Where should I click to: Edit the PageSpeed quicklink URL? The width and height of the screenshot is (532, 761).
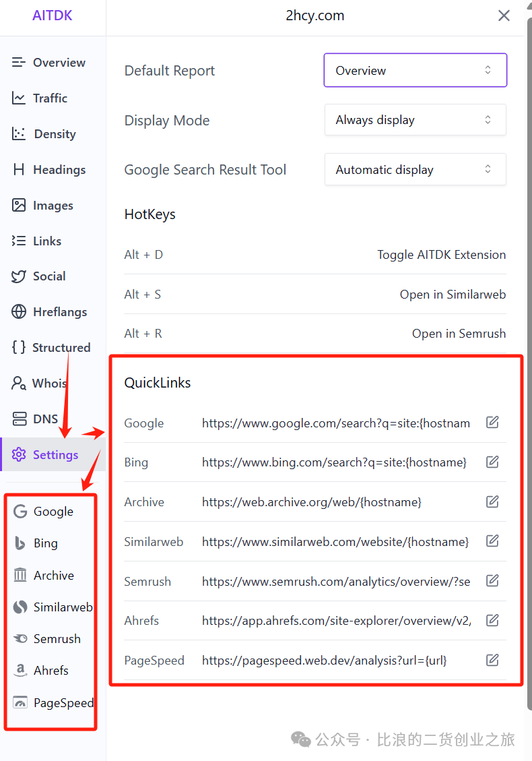492,660
